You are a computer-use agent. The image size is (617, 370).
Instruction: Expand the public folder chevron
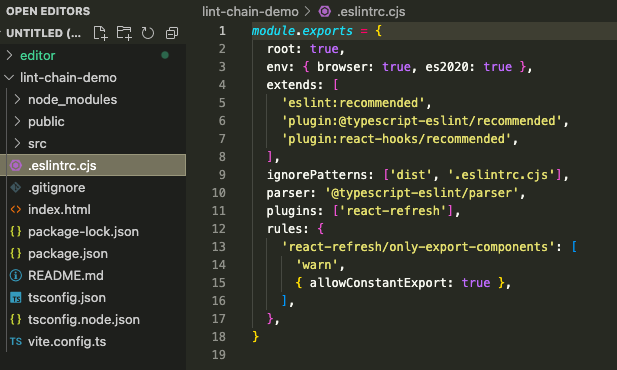coord(17,121)
